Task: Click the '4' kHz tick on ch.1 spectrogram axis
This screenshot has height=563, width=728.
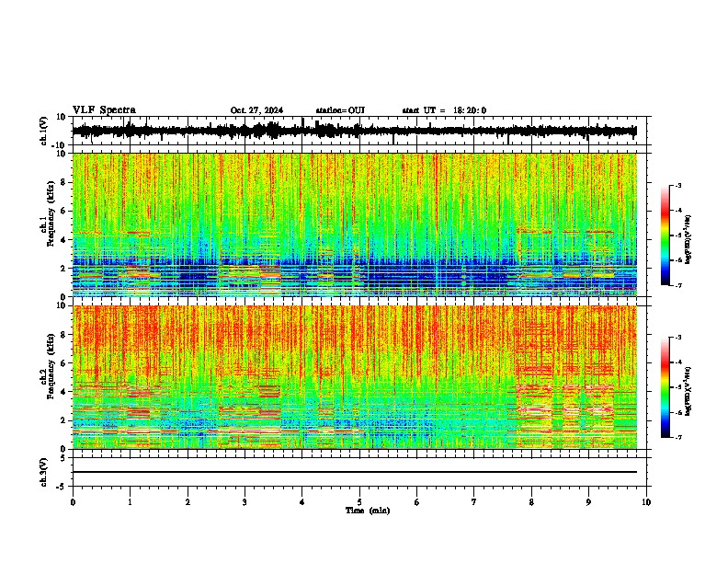Action: (x=64, y=240)
